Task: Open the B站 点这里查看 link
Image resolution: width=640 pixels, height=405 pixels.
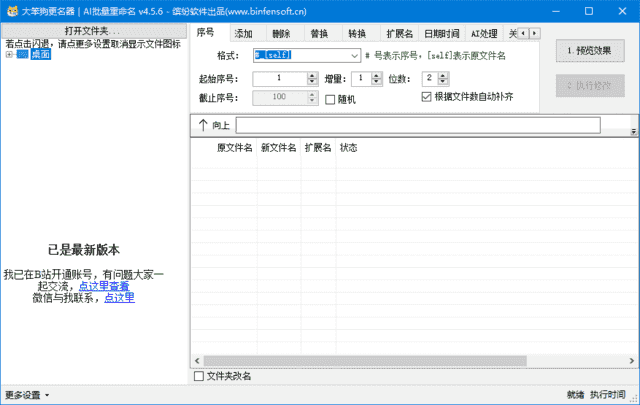Action: [104, 286]
